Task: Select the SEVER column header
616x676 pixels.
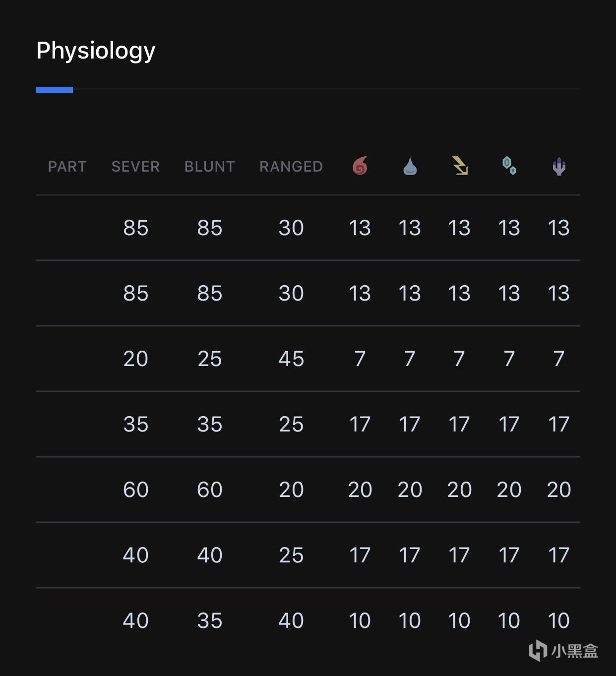Action: click(x=135, y=167)
